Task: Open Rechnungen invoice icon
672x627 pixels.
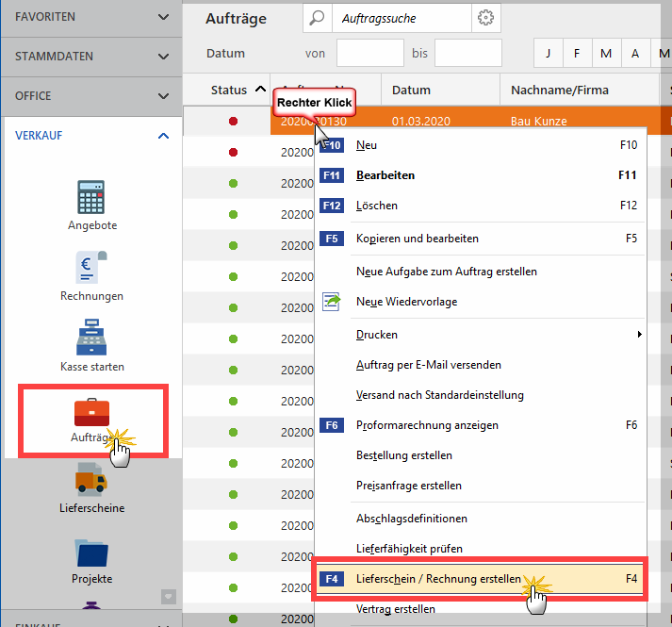Action: 91,268
